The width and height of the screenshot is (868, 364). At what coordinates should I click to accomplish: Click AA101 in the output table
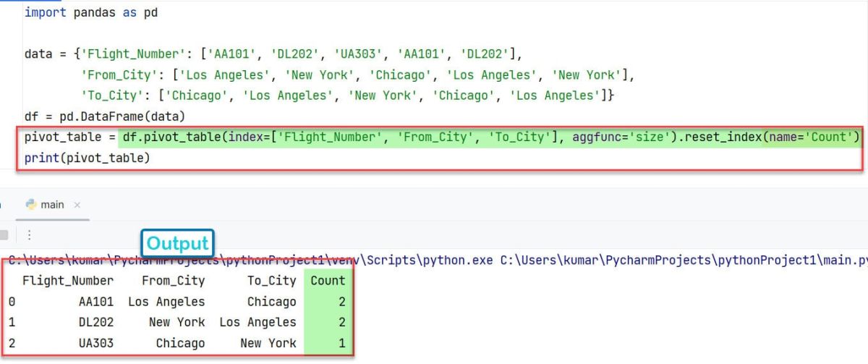click(96, 302)
